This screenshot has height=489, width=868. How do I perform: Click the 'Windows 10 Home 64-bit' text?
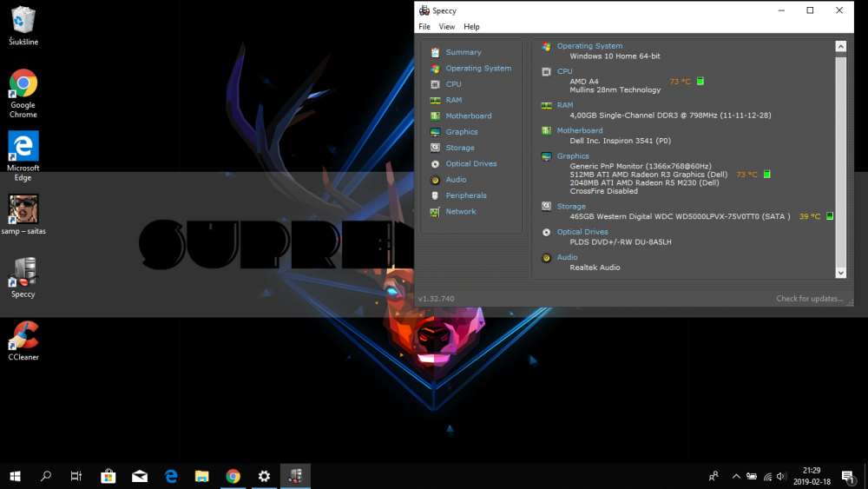[615, 56]
